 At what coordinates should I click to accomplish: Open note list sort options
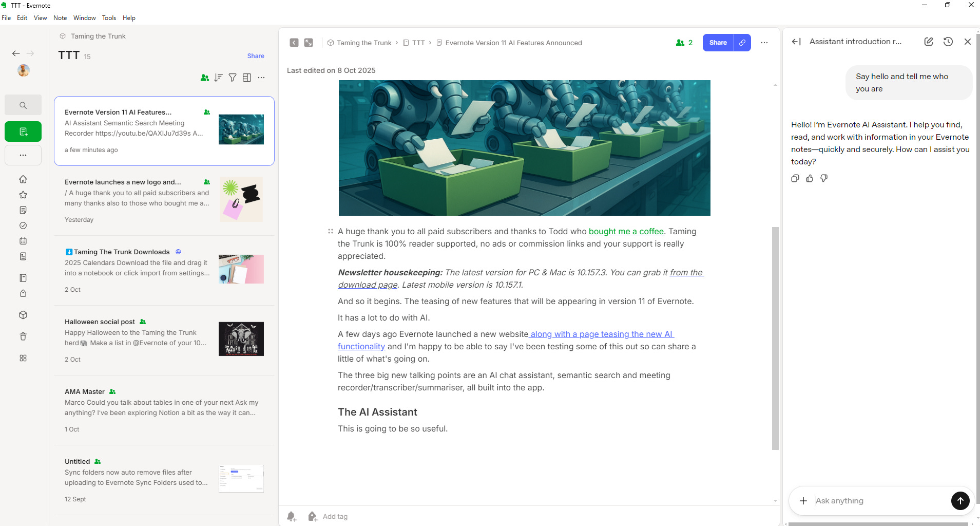218,78
